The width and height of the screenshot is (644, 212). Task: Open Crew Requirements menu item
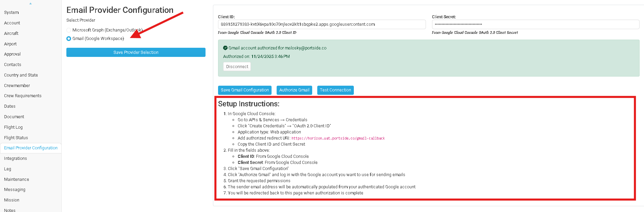point(23,96)
